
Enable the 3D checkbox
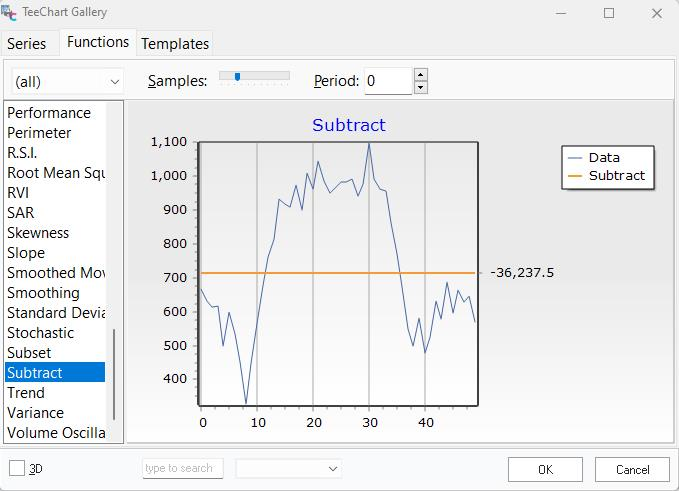click(x=17, y=468)
